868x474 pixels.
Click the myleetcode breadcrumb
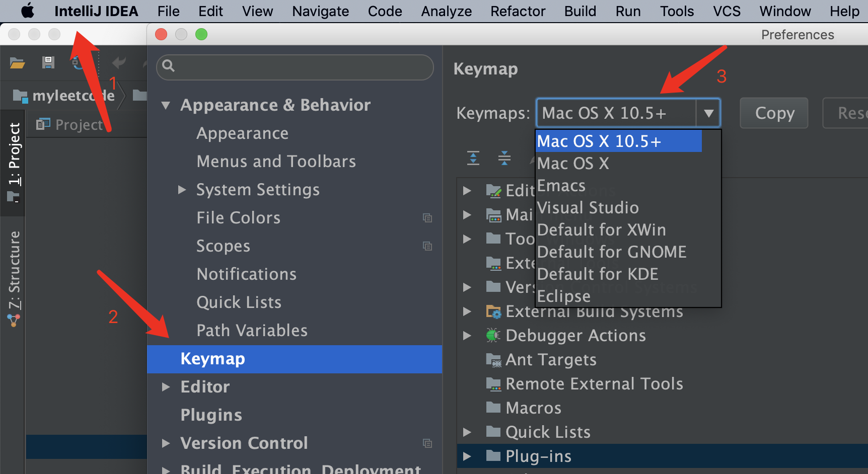(74, 95)
